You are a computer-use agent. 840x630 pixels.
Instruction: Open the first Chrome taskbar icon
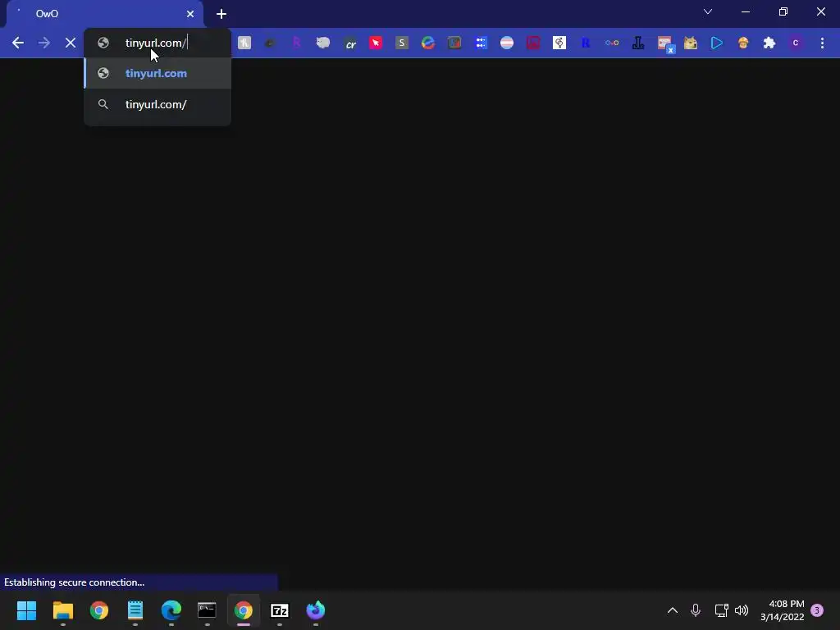99,610
